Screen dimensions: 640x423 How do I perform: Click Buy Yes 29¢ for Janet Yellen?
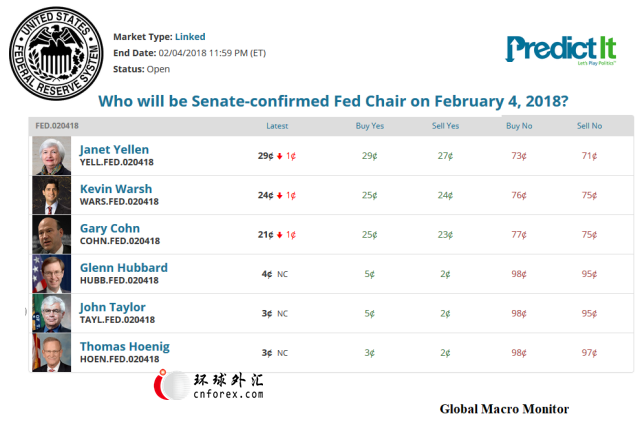coord(369,156)
